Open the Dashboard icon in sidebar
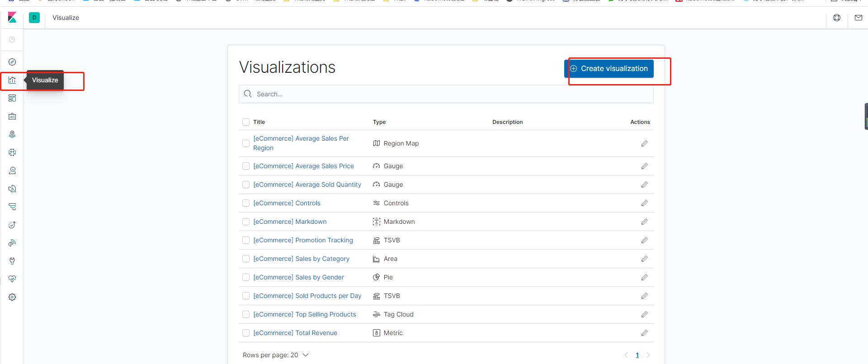 (x=12, y=98)
